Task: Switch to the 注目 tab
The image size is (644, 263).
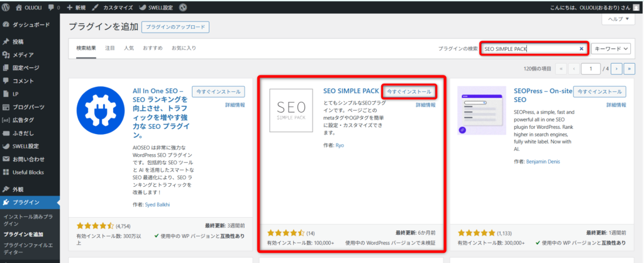Action: (110, 48)
